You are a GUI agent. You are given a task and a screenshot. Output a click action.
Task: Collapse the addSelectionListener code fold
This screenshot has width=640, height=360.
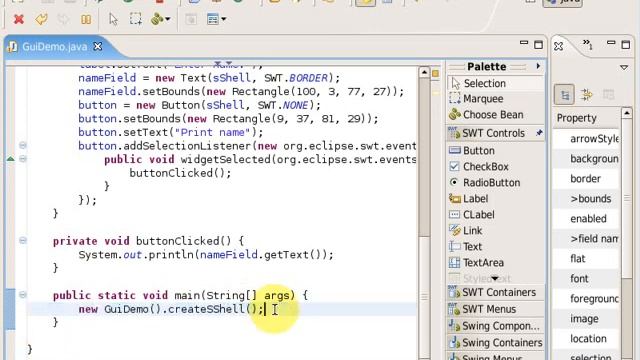[x=23, y=145]
